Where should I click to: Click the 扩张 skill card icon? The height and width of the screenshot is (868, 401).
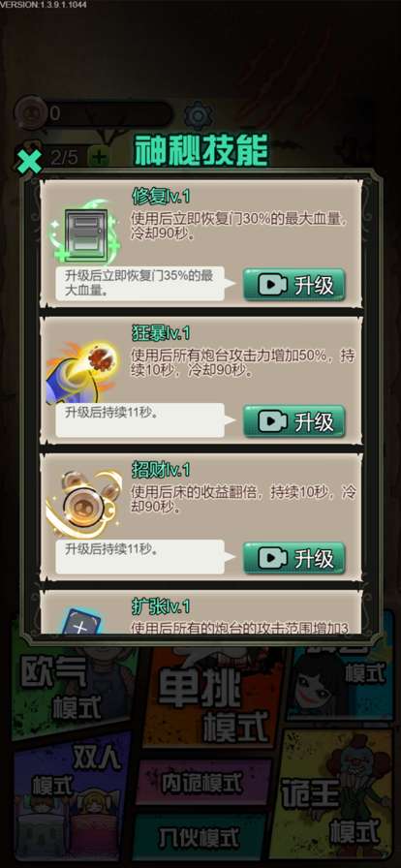(80, 621)
